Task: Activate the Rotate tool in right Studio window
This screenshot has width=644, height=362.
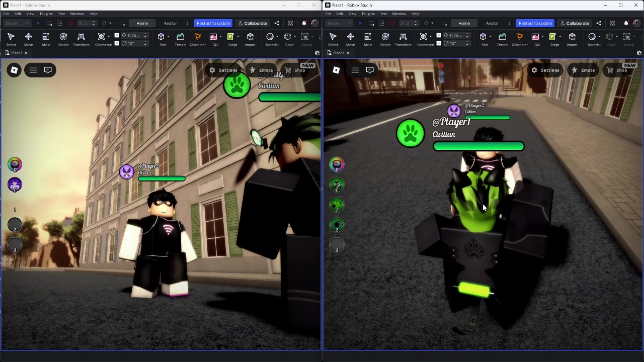Action: (x=385, y=39)
